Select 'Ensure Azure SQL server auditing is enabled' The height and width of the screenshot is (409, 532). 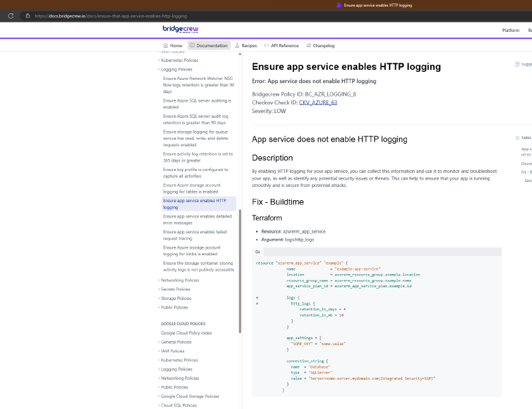coord(197,103)
